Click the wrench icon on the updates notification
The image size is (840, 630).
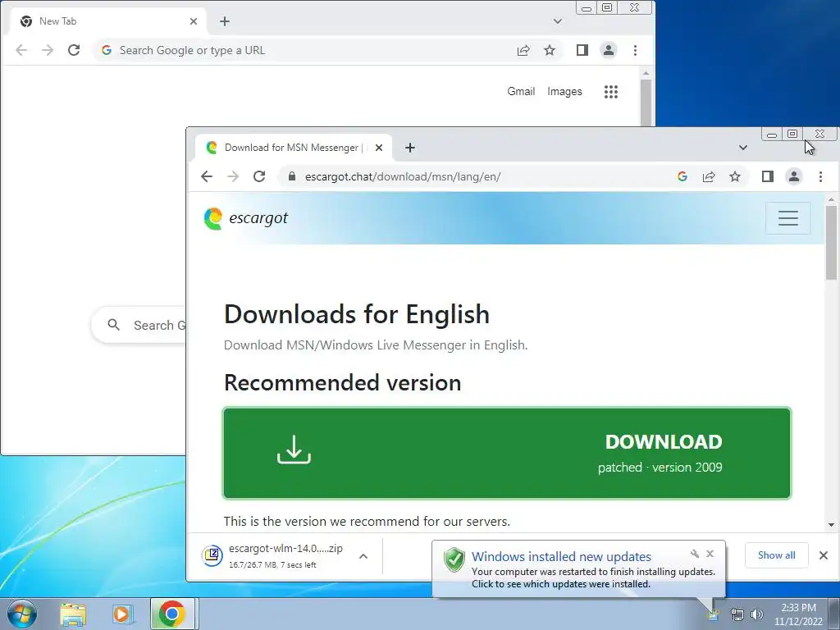pos(695,554)
